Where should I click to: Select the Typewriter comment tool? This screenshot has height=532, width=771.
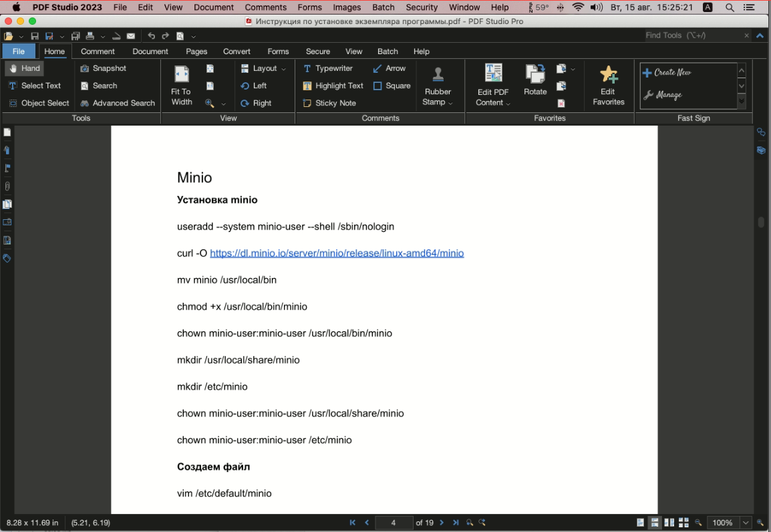pyautogui.click(x=328, y=68)
